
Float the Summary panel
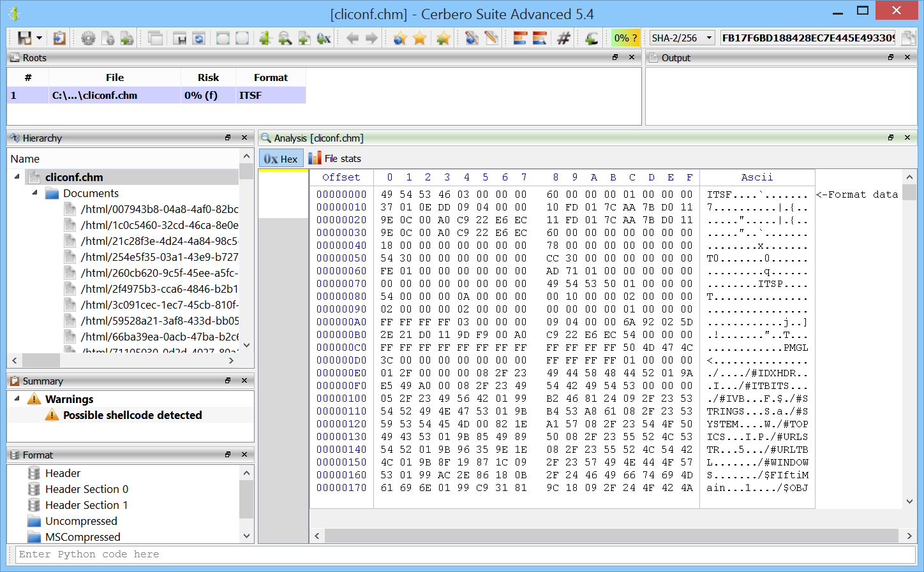pos(228,381)
